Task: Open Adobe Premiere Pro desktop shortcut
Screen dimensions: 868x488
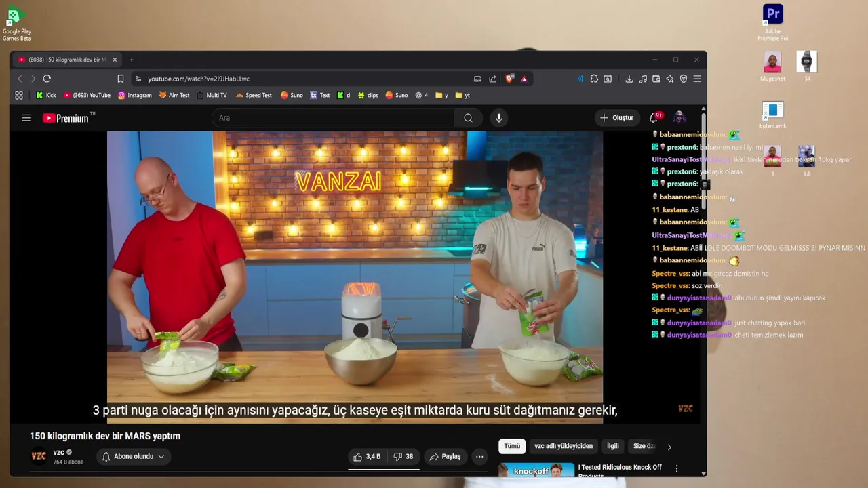Action: (x=772, y=23)
